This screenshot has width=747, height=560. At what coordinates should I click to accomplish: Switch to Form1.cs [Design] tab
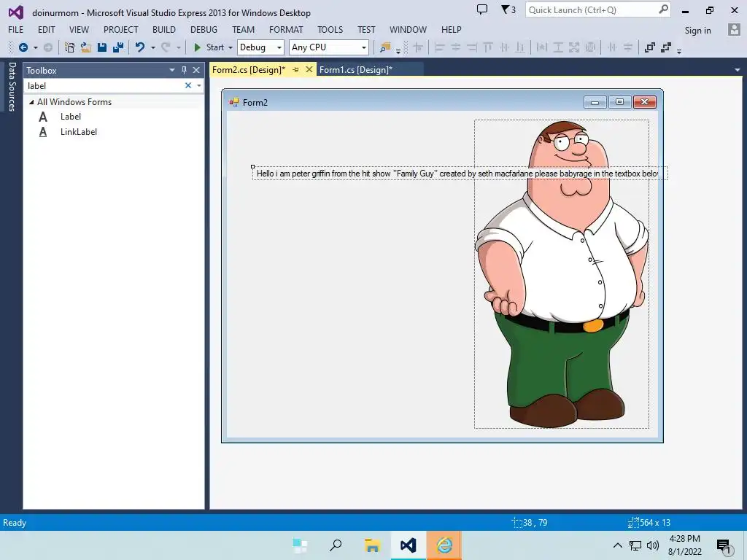[x=356, y=70]
